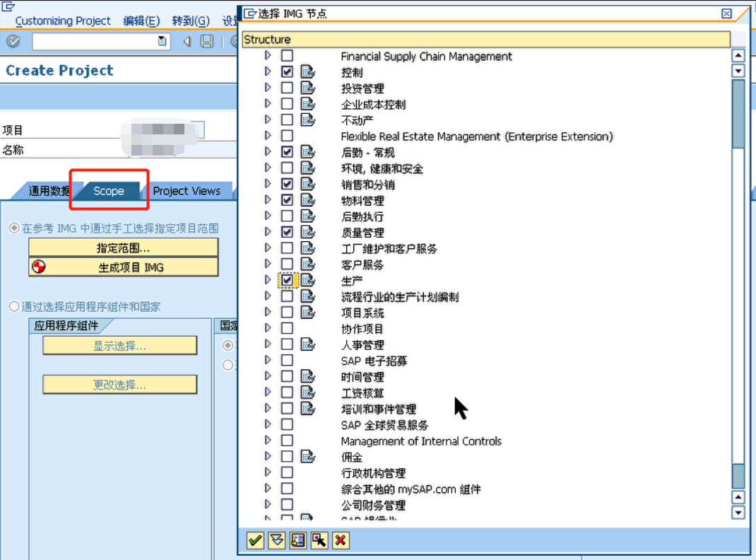Click the red X cancel icon in dialog
Viewport: 756px width, 560px height.
[x=340, y=540]
